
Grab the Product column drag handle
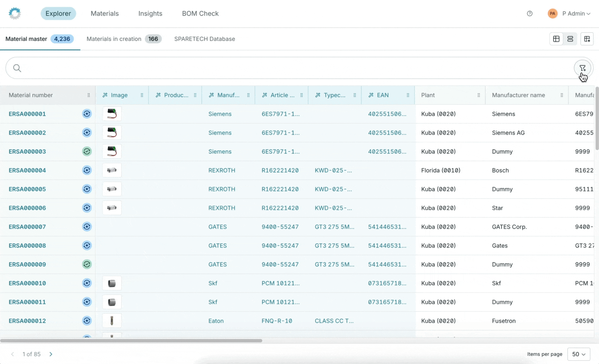pos(195,95)
